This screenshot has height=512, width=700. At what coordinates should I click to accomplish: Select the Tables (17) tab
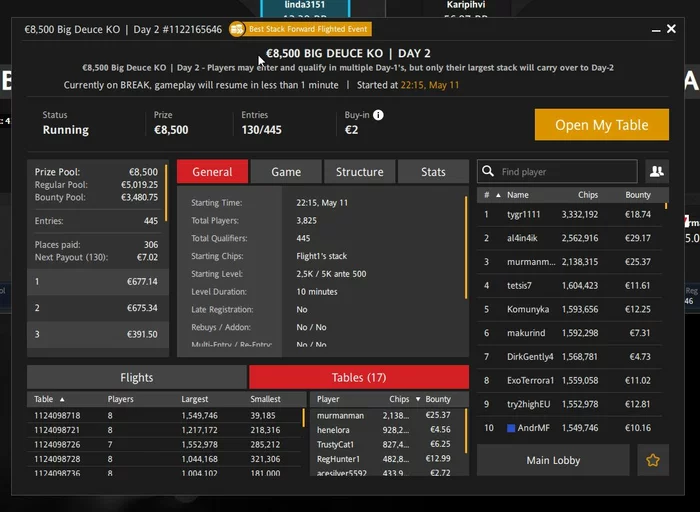point(359,378)
